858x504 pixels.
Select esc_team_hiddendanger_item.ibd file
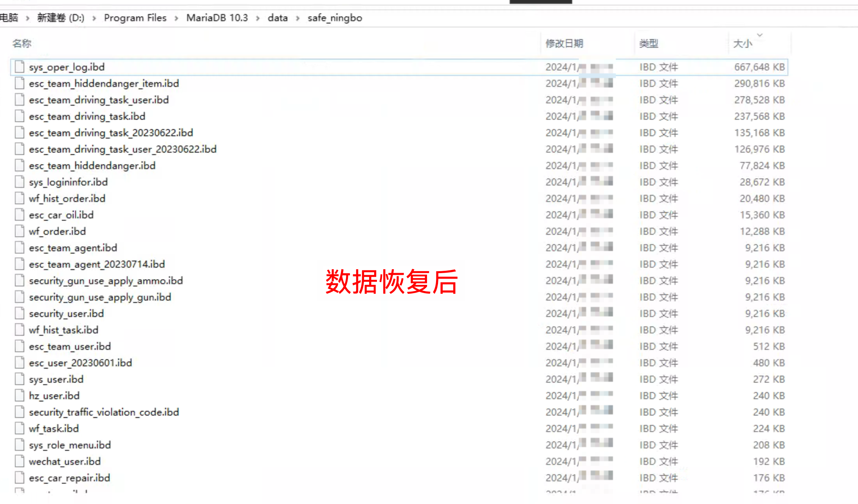(104, 83)
